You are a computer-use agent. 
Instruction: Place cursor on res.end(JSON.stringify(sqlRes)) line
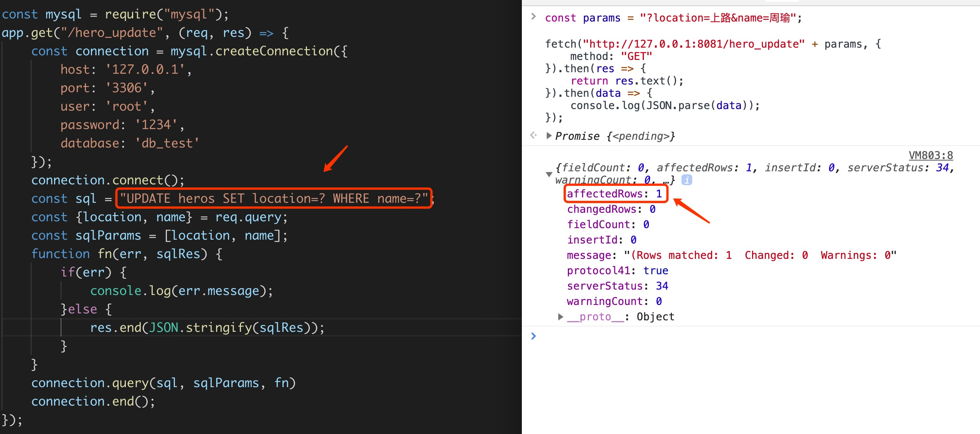point(207,328)
